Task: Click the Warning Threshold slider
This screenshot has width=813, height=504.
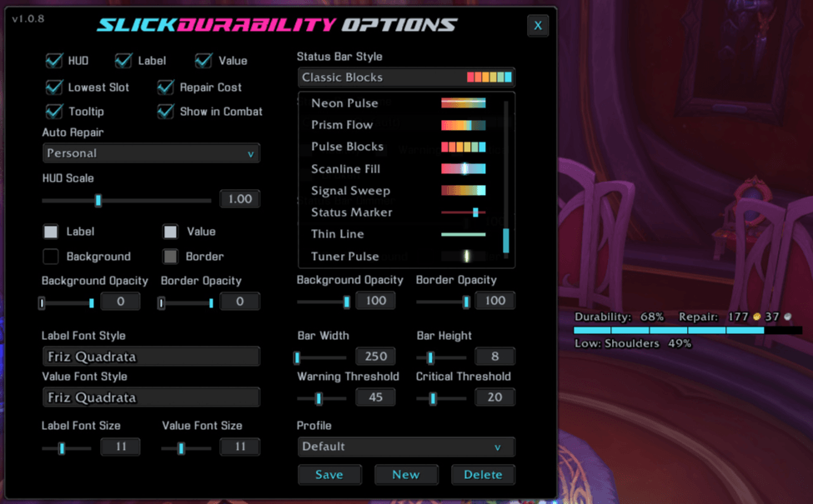Action: tap(322, 398)
